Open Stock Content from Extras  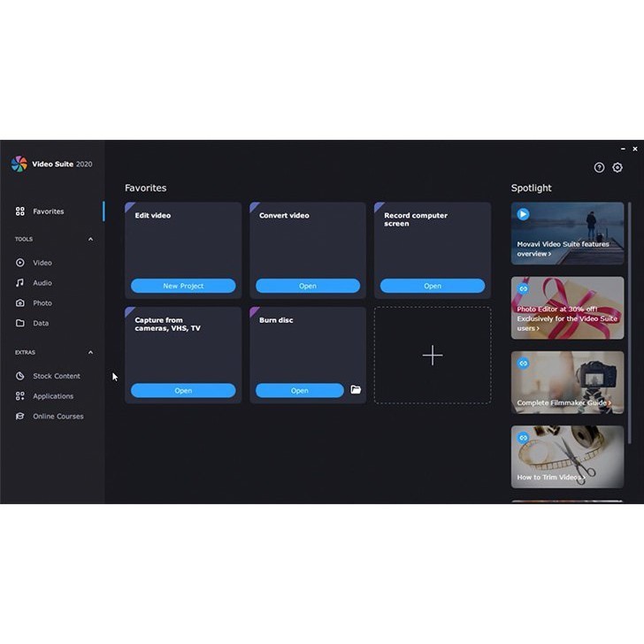(56, 376)
